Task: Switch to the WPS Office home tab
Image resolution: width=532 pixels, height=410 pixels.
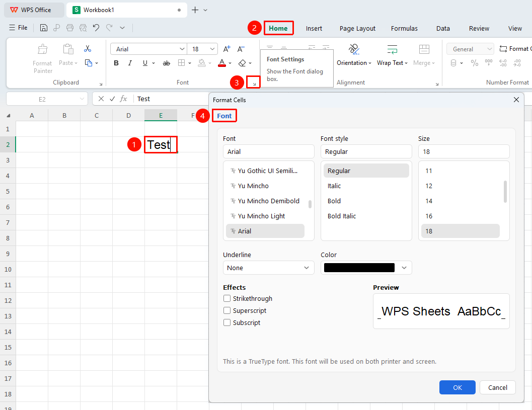Action: pyautogui.click(x=34, y=10)
